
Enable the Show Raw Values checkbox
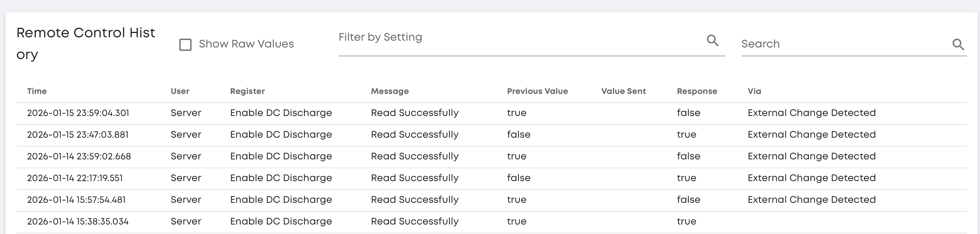(185, 44)
